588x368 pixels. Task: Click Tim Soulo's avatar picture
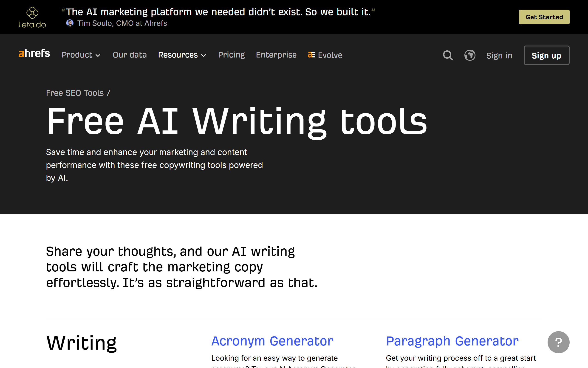pos(70,23)
